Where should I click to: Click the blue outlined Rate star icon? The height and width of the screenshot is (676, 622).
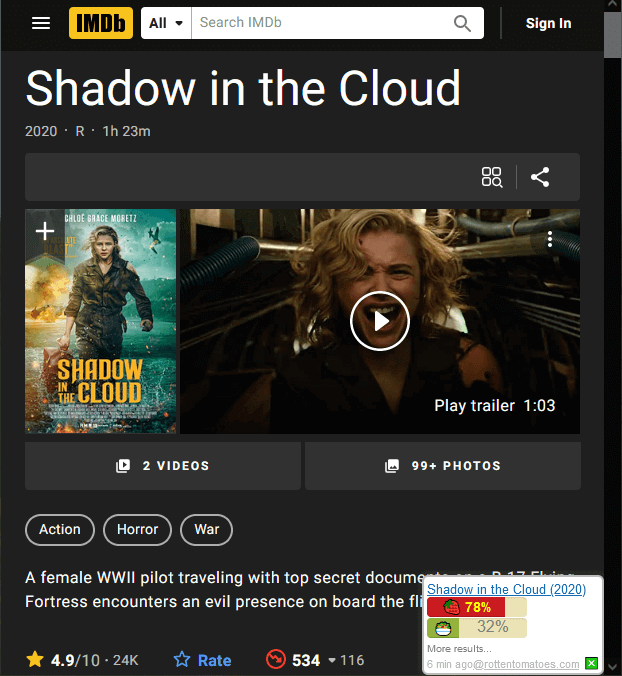coord(182,660)
